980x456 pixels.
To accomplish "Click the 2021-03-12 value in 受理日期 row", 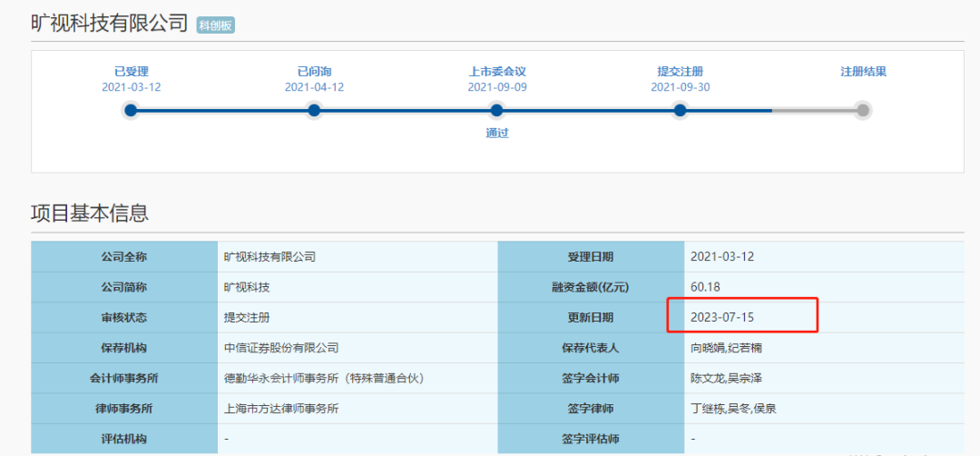I will coord(722,256).
